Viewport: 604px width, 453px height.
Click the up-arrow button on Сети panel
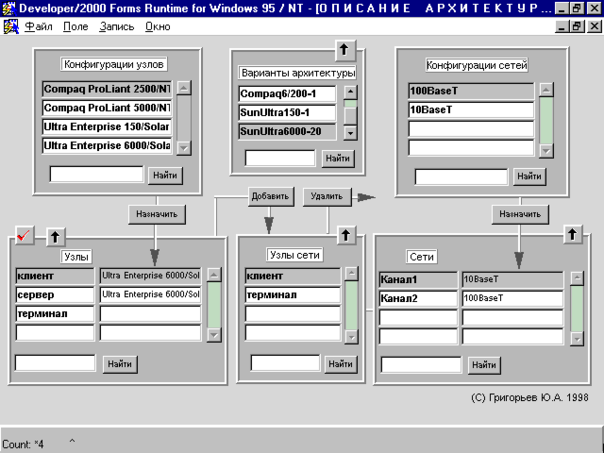[572, 234]
